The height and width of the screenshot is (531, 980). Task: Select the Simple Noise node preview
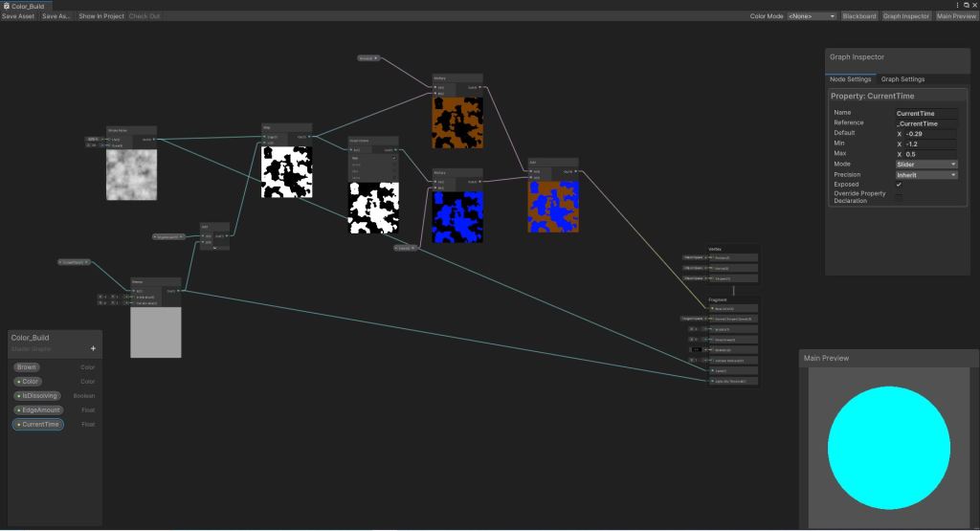tap(131, 175)
